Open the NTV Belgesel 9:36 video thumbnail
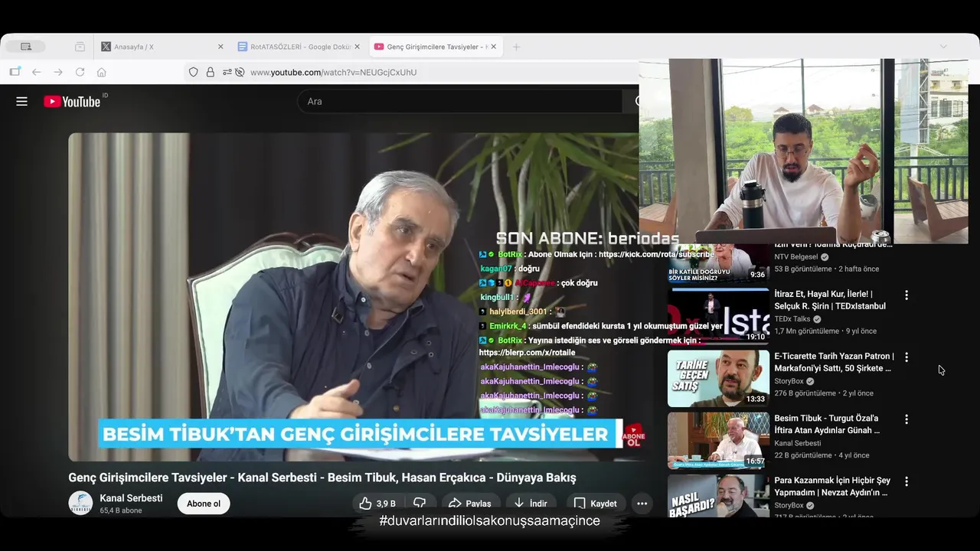The image size is (980, 551). coord(718,262)
